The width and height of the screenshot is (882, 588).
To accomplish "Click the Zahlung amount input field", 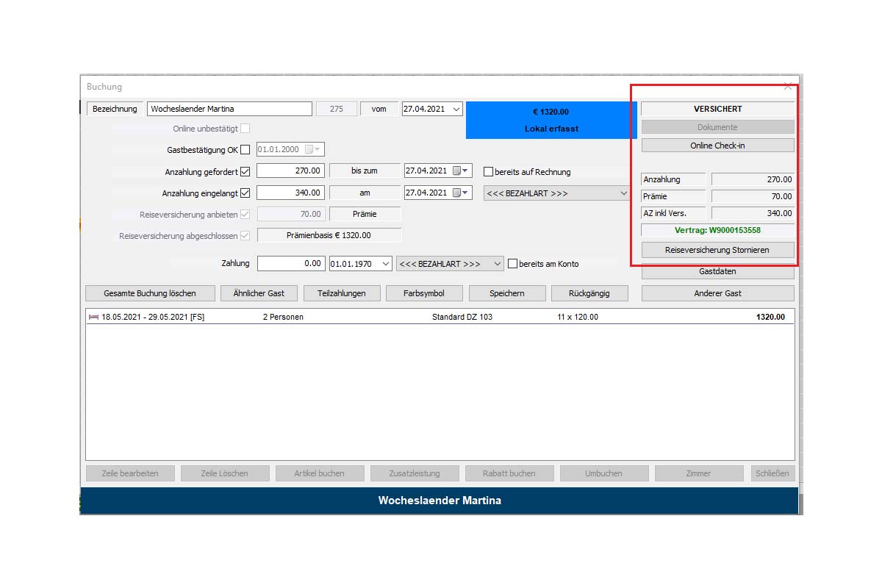I will coord(291,264).
